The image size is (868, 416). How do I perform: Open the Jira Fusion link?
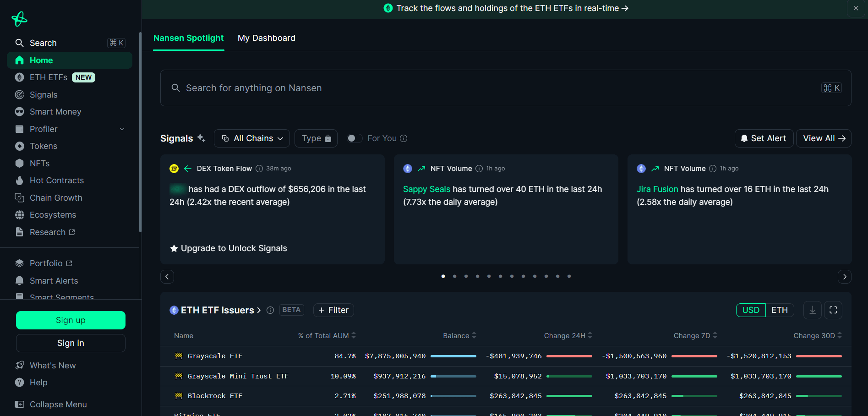(x=657, y=189)
